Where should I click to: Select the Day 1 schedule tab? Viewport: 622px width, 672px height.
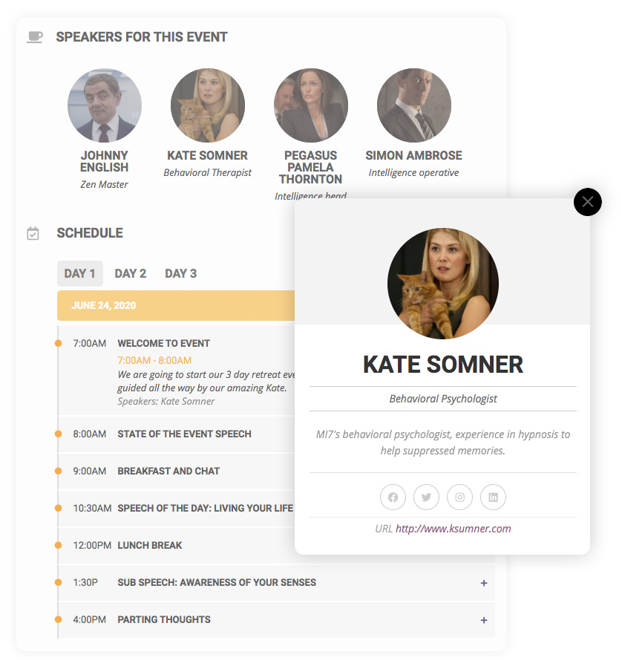click(79, 273)
